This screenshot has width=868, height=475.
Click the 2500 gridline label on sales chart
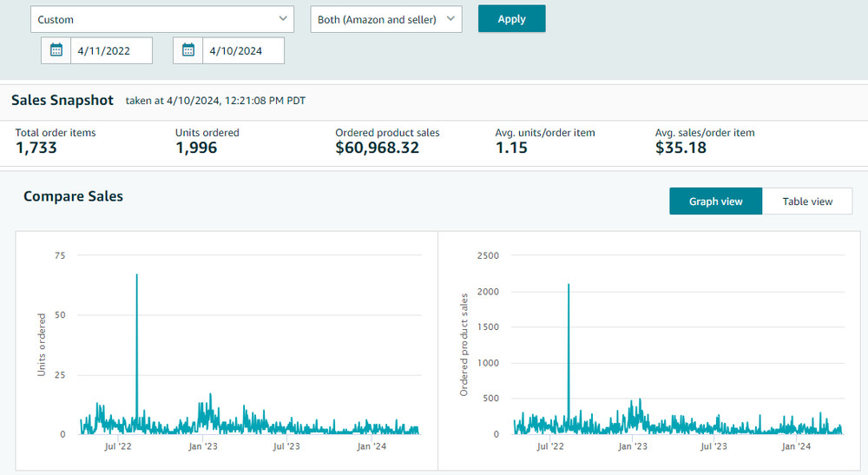click(x=488, y=256)
